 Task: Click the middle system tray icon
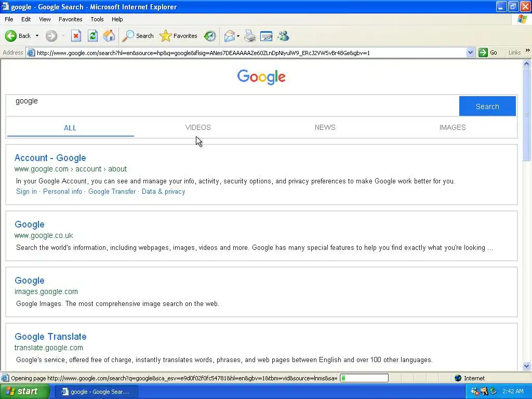(484, 392)
